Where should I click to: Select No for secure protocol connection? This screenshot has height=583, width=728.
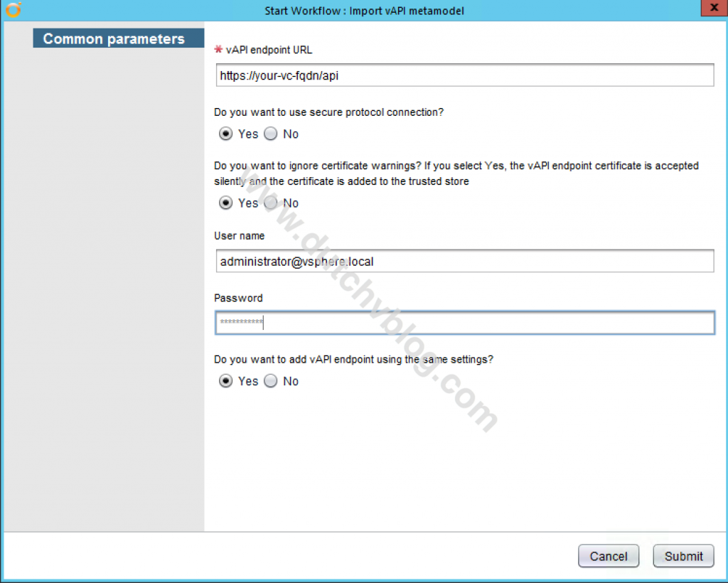point(270,134)
